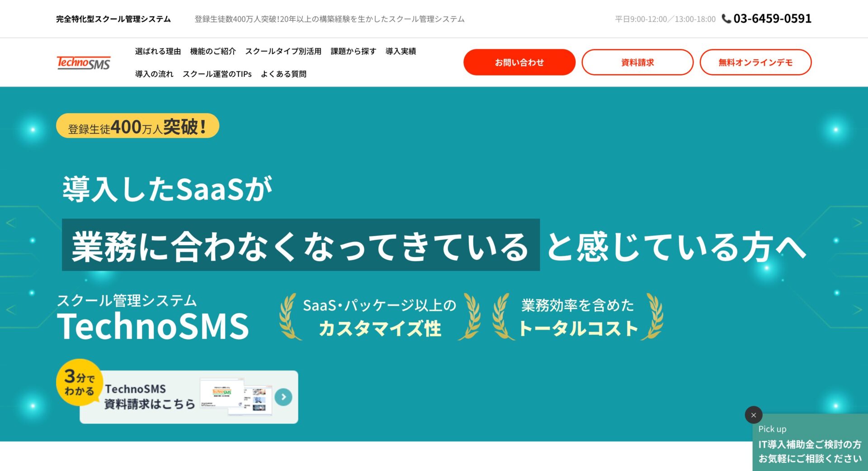Click the large TechnoSMS hero title

(x=153, y=326)
